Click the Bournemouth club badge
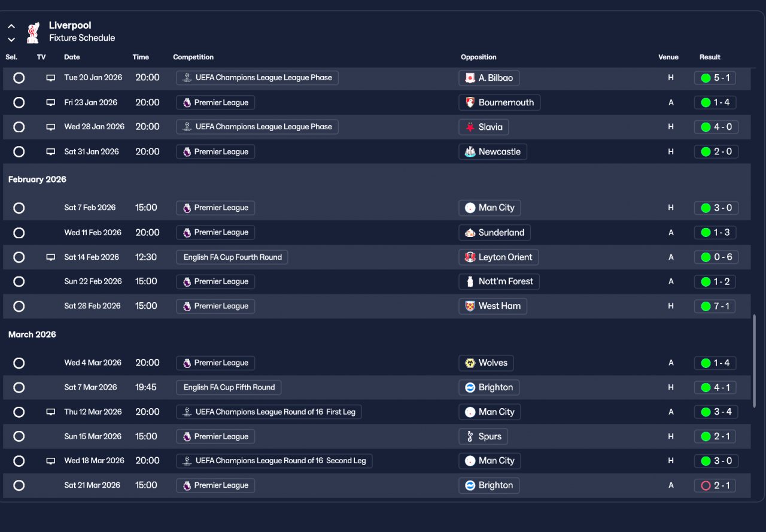Image resolution: width=766 pixels, height=532 pixels. (470, 102)
